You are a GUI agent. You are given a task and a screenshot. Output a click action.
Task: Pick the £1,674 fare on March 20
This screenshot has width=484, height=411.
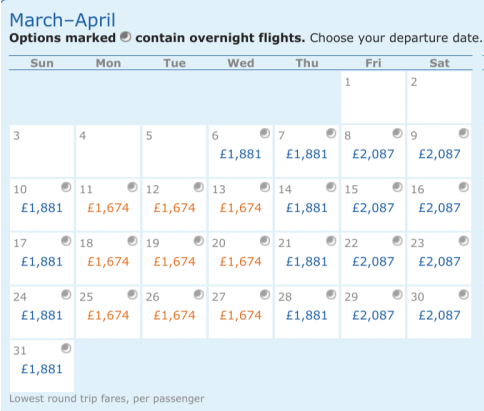[x=241, y=262]
